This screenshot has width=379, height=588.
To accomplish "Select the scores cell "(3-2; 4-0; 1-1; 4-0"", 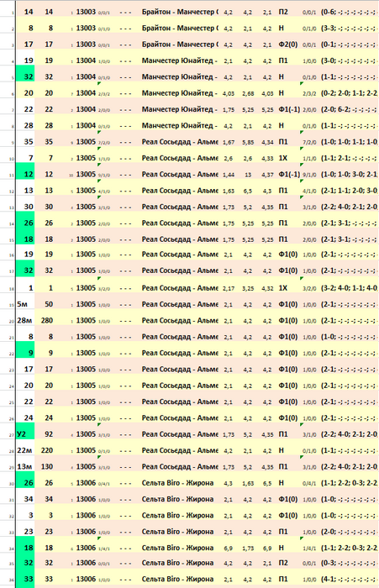I will [349, 288].
